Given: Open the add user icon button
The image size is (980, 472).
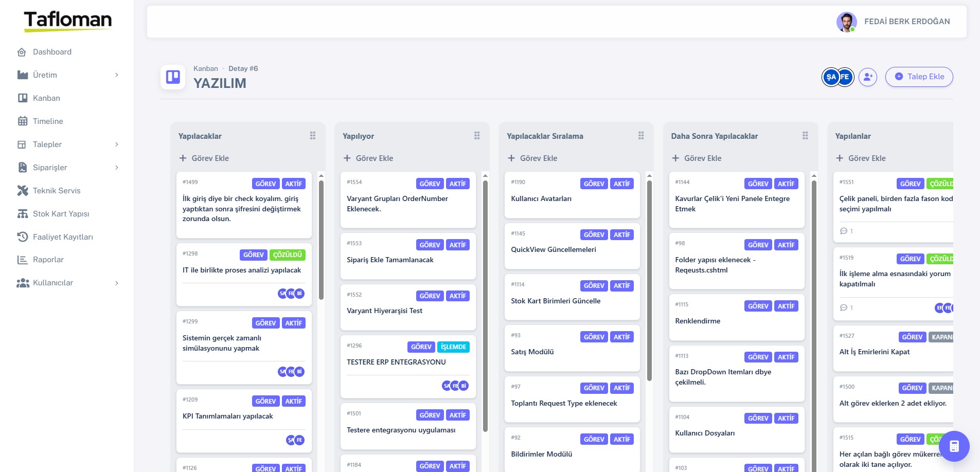Looking at the screenshot, I should [x=868, y=77].
